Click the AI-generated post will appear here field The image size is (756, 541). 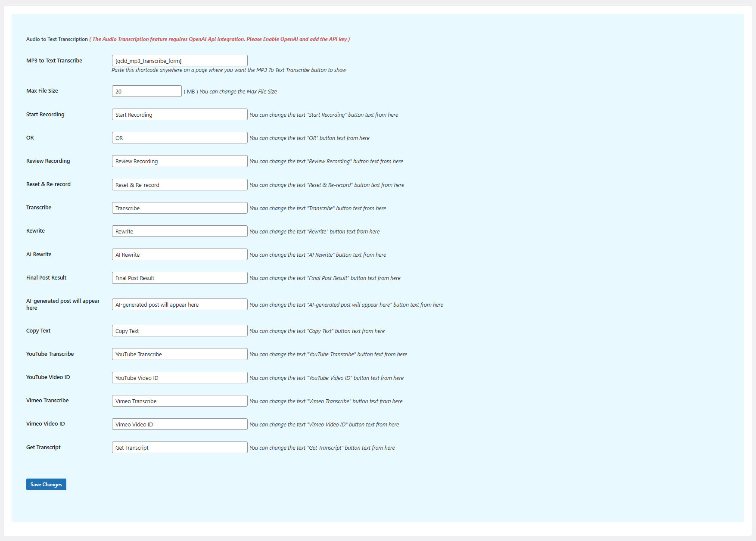(179, 305)
